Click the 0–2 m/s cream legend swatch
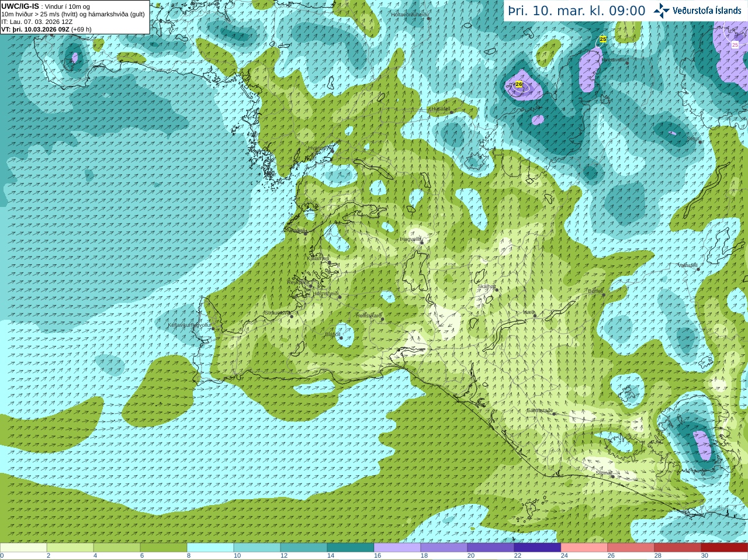Screen dimensions: 748x560 [x=23, y=548]
